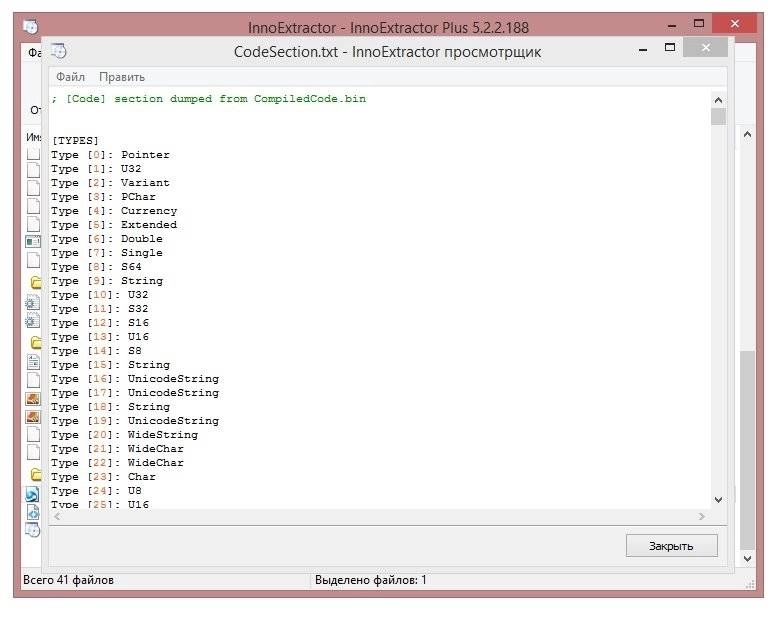Click the line 'Type [5]: Extended'
The width and height of the screenshot is (781, 617).
[x=114, y=224]
